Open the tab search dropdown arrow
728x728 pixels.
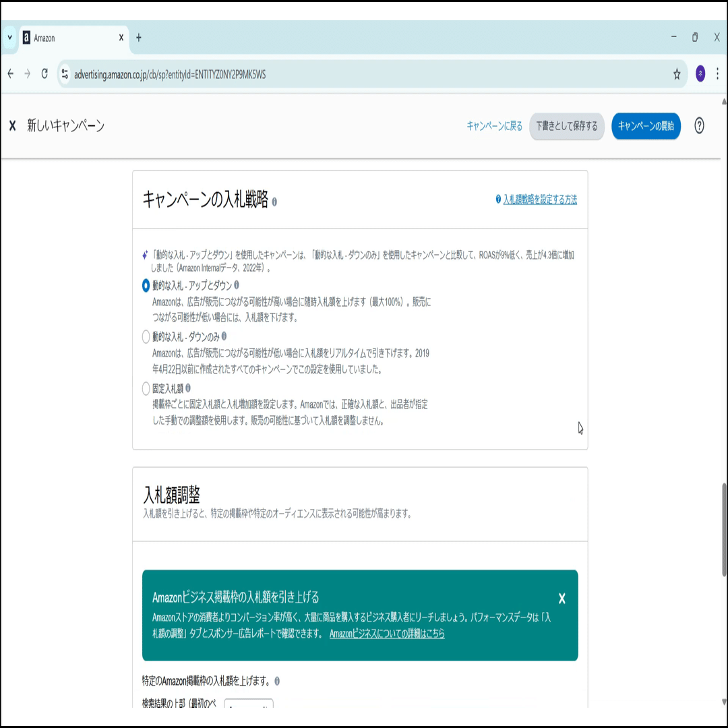pyautogui.click(x=9, y=38)
